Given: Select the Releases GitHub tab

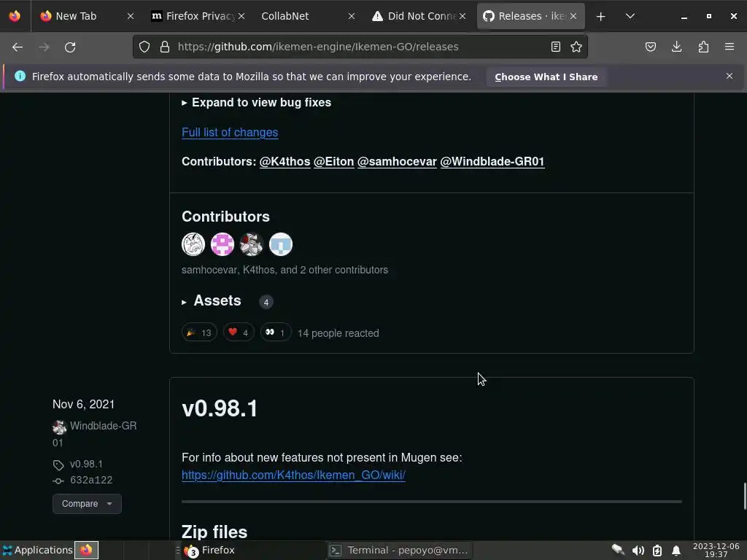Looking at the screenshot, I should point(530,16).
